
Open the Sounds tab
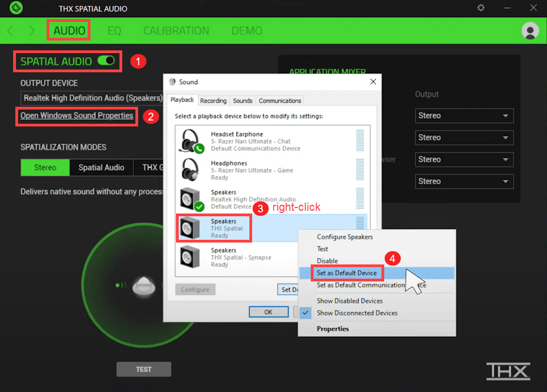242,101
